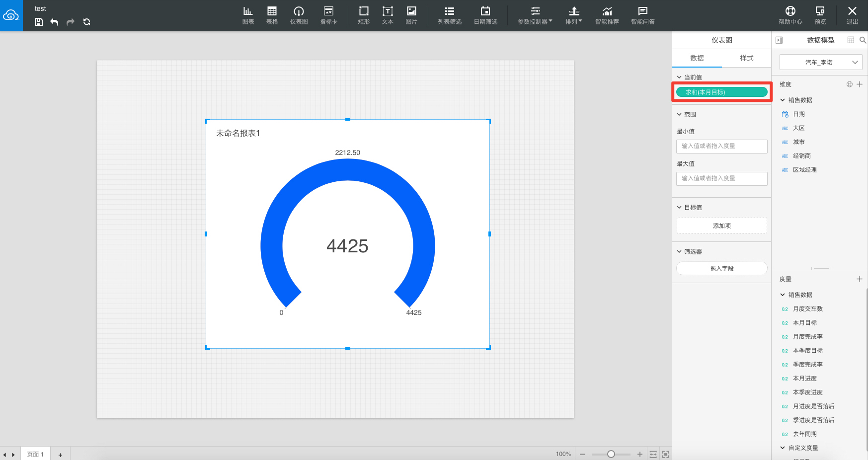868x460 pixels.
Task: Select the 大区 dimension
Action: point(799,128)
